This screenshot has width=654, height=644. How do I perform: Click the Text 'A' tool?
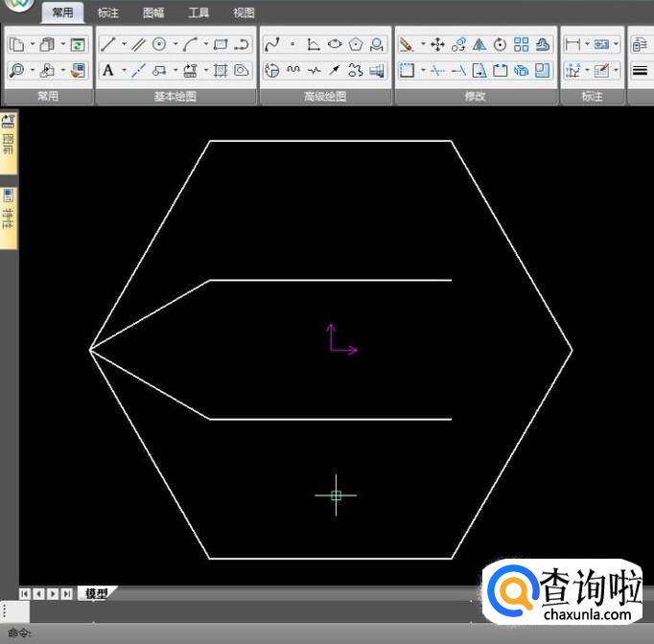107,70
